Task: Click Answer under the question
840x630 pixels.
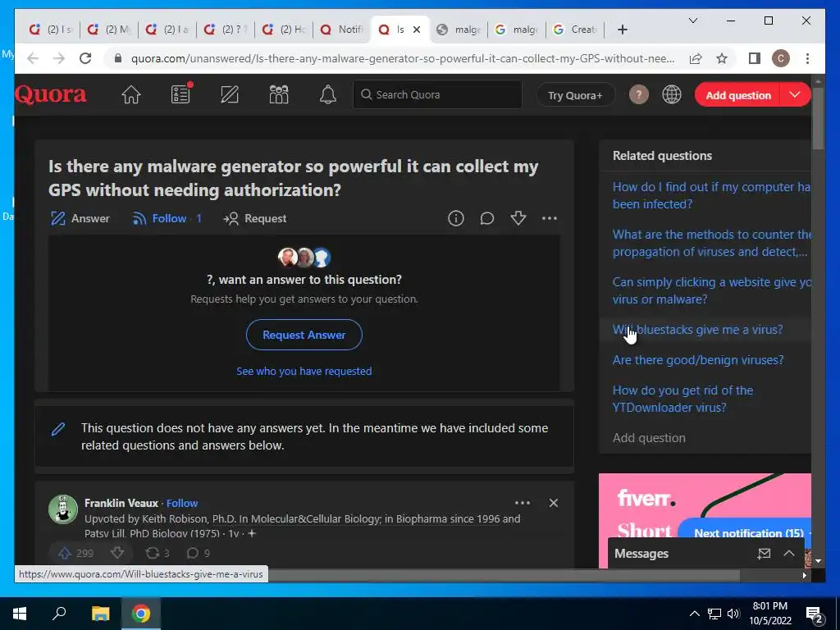Action: click(80, 218)
